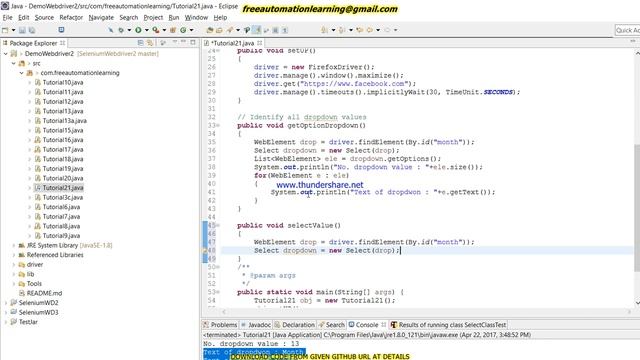640x360 pixels.
Task: Maximize the Package Explorer view
Action: [x=193, y=42]
